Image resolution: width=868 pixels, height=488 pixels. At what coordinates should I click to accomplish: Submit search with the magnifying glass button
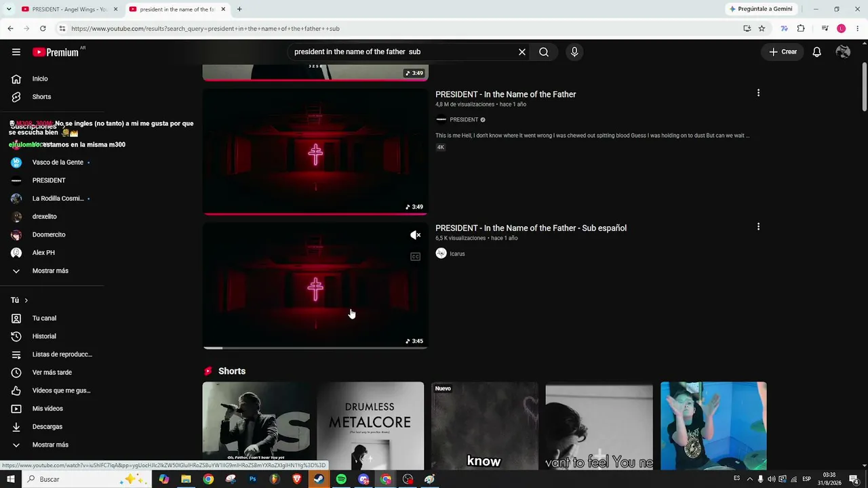point(544,52)
